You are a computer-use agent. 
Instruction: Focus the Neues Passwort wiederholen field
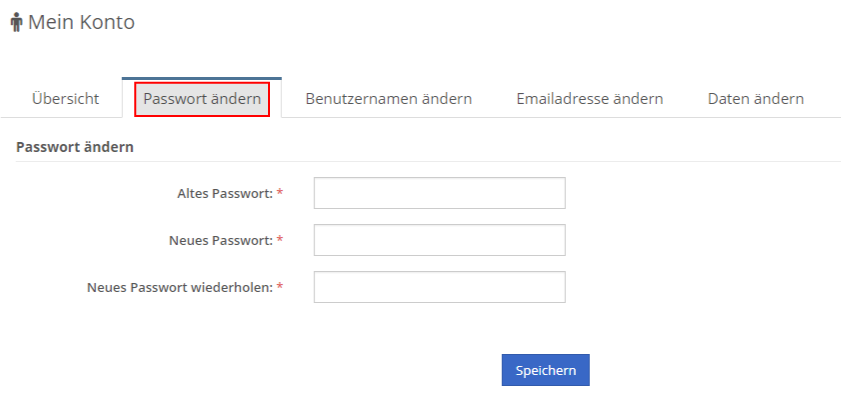tap(439, 287)
